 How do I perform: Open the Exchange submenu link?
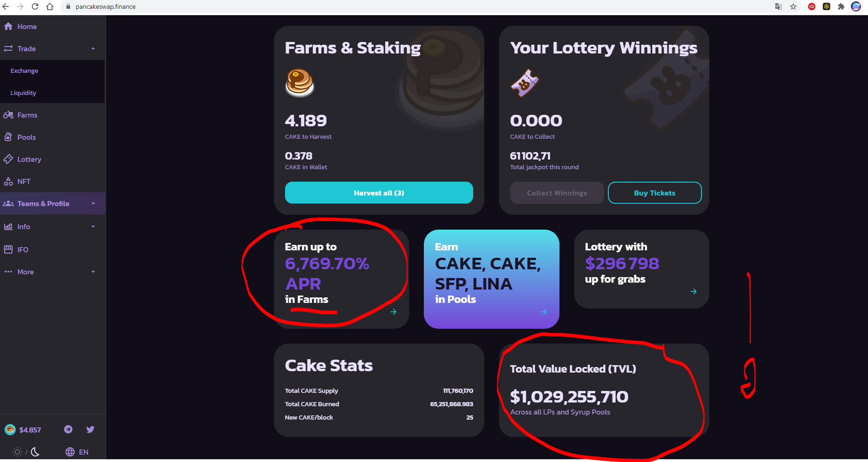click(x=24, y=71)
